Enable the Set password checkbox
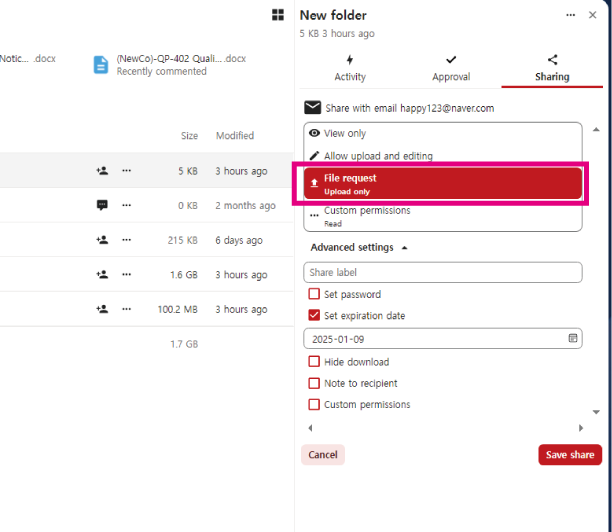Screen dimensions: 612x532 click(x=314, y=295)
